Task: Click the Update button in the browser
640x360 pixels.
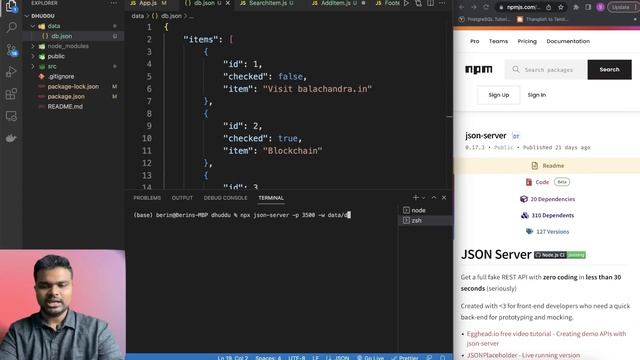Action: pos(621,7)
